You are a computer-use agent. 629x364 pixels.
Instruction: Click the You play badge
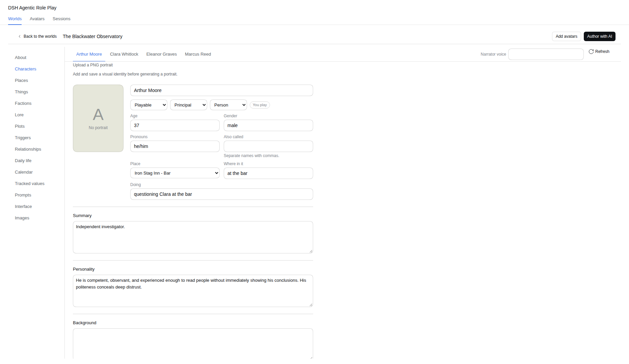[260, 105]
